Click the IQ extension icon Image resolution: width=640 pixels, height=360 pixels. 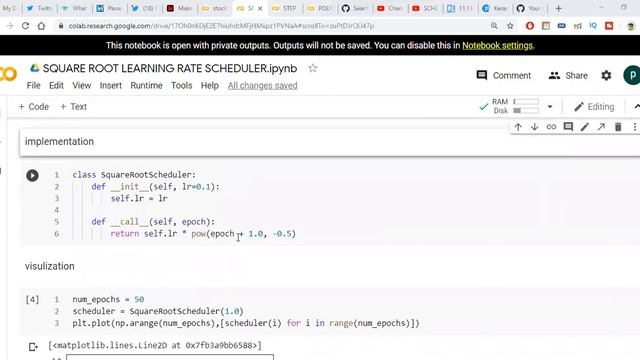click(x=593, y=26)
